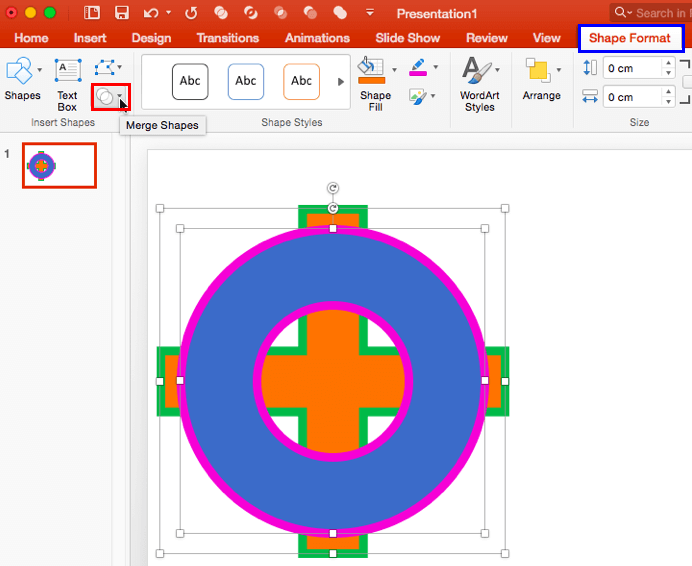Apply the orange outline Abc style
692x566 pixels.
301,81
